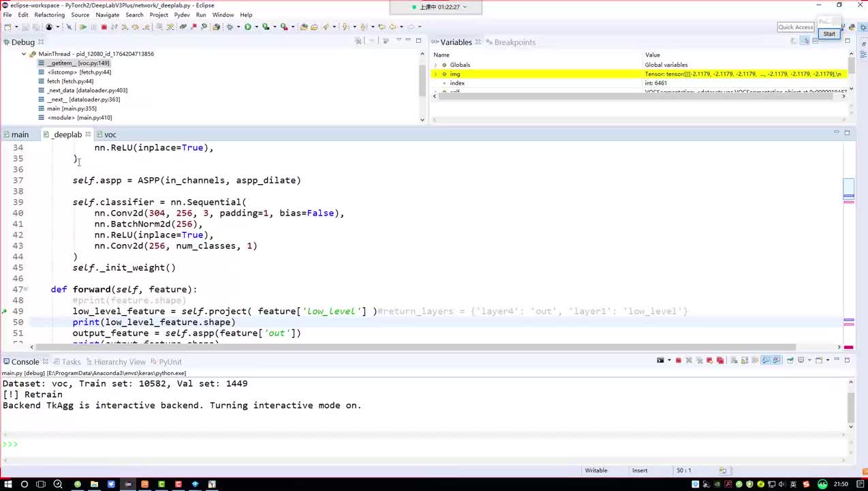Expand the img variable node
The width and height of the screenshot is (868, 491).
pyautogui.click(x=436, y=74)
